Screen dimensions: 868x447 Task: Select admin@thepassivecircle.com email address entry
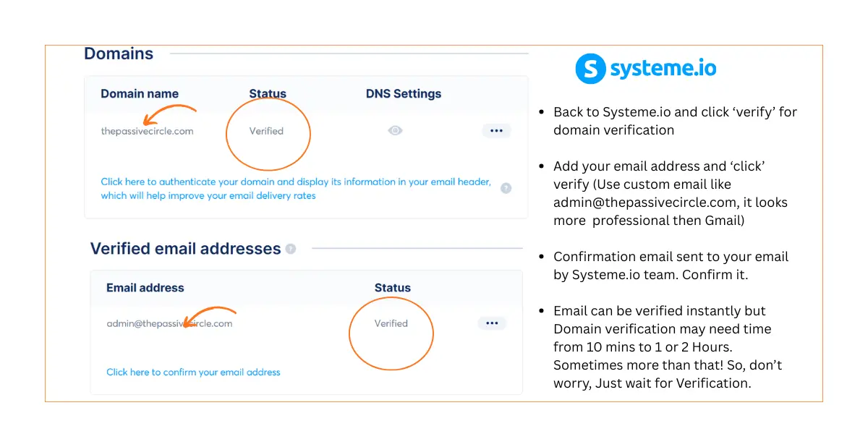(x=169, y=323)
